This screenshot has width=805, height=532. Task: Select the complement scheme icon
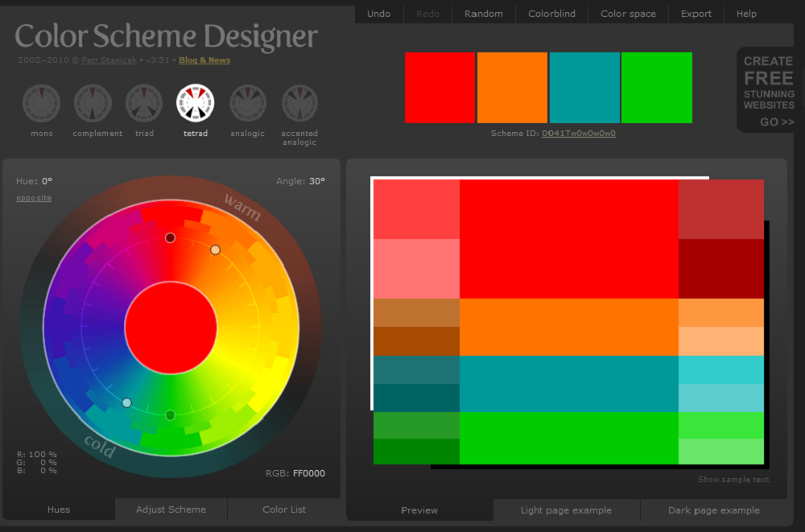pos(93,104)
